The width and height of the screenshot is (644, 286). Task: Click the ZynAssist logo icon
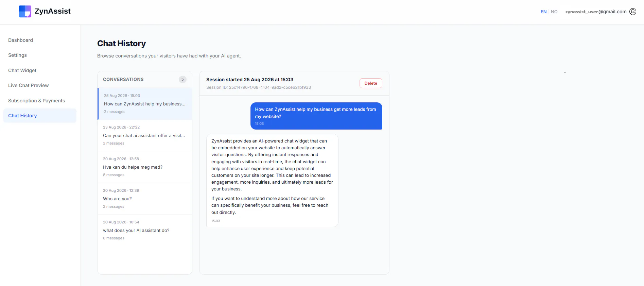click(25, 11)
